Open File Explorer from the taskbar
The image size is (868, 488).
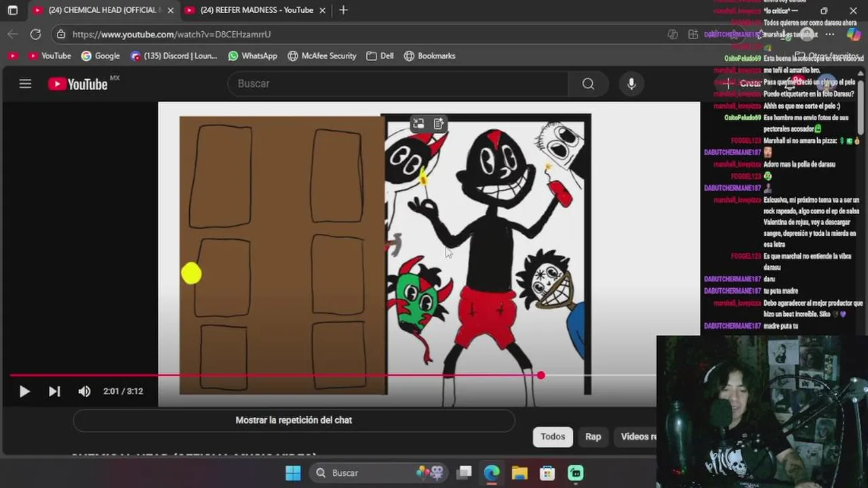pos(519,473)
